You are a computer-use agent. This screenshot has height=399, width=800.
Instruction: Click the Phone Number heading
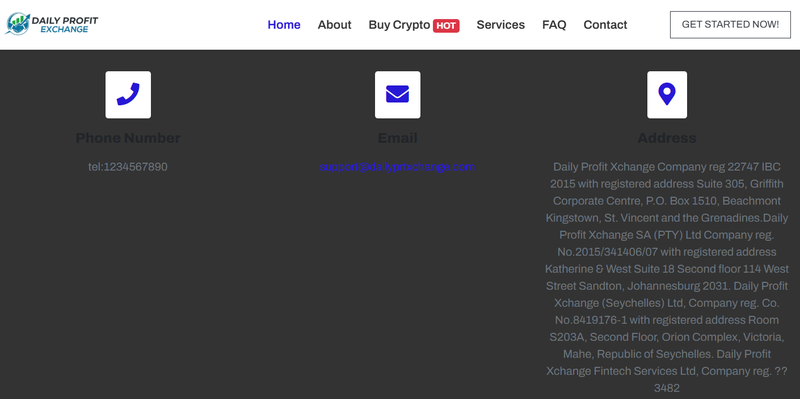[128, 138]
